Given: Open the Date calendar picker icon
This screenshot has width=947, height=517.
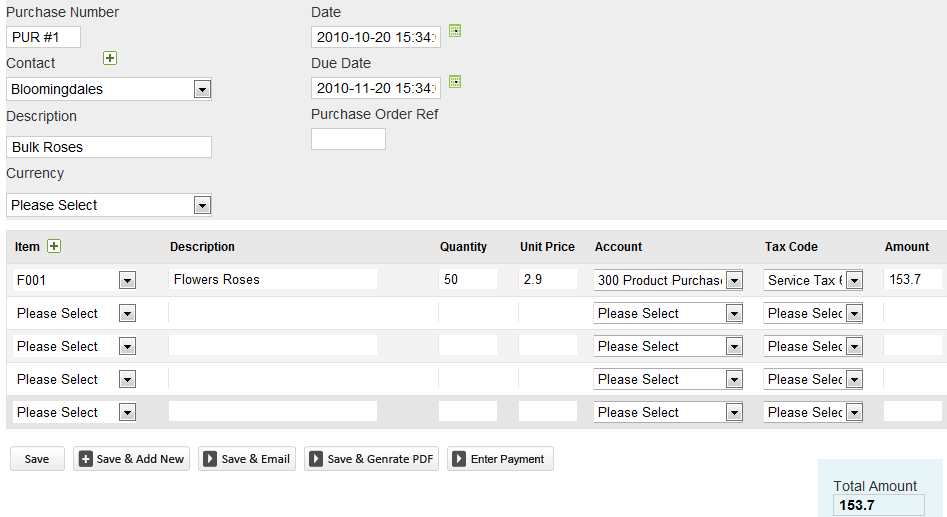Looking at the screenshot, I should click(455, 31).
